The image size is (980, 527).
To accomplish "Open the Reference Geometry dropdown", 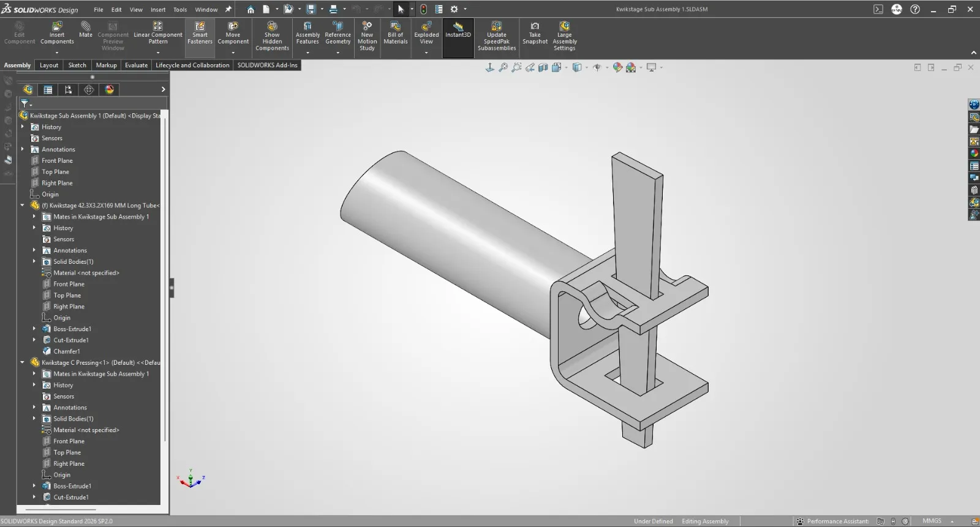I will [337, 53].
